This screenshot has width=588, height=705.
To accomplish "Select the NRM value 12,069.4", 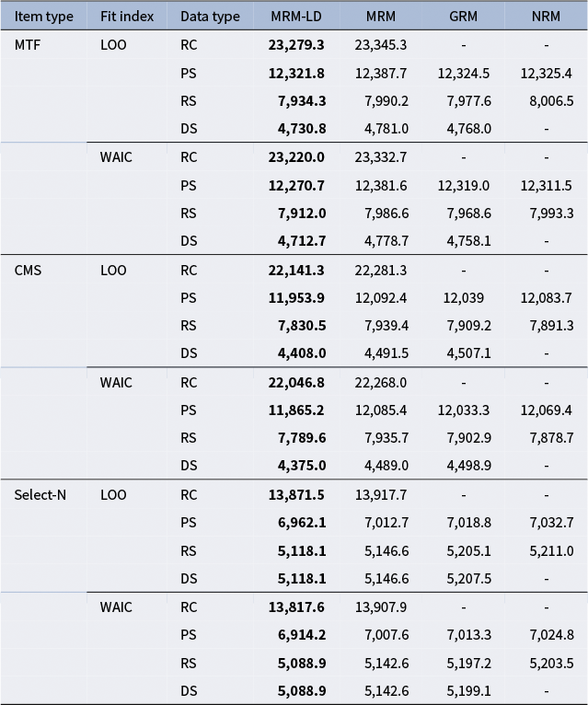I will point(546,410).
